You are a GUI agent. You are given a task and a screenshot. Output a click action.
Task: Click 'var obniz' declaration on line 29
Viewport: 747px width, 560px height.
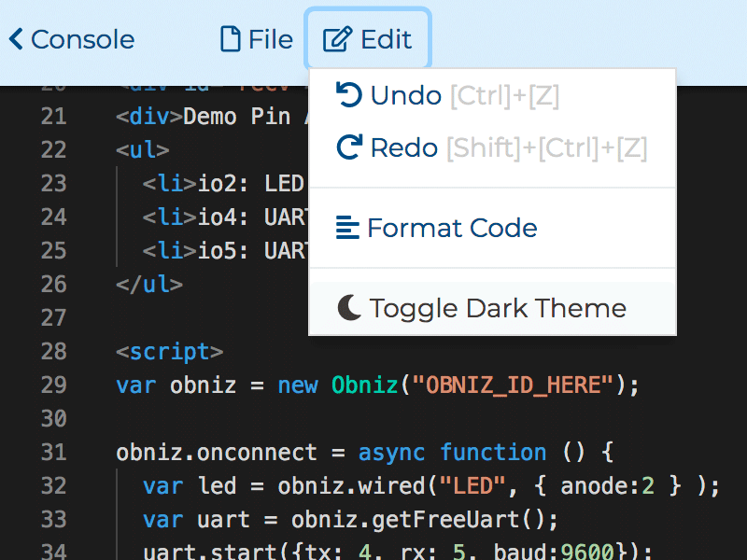(x=176, y=385)
